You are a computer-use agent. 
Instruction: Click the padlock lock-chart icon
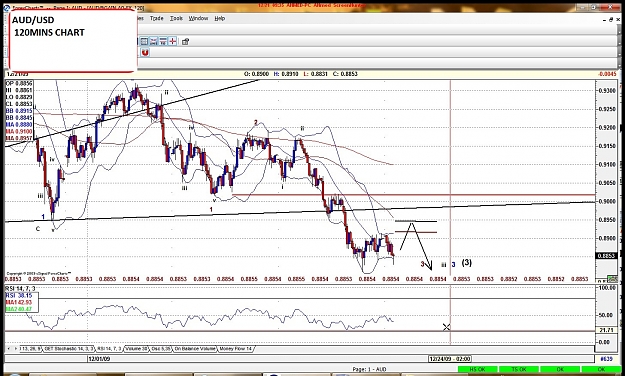185,41
